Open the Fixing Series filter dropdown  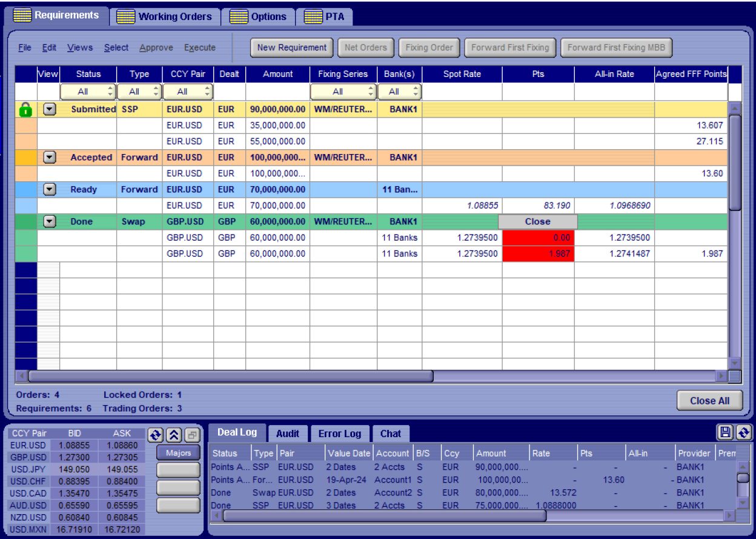click(343, 92)
